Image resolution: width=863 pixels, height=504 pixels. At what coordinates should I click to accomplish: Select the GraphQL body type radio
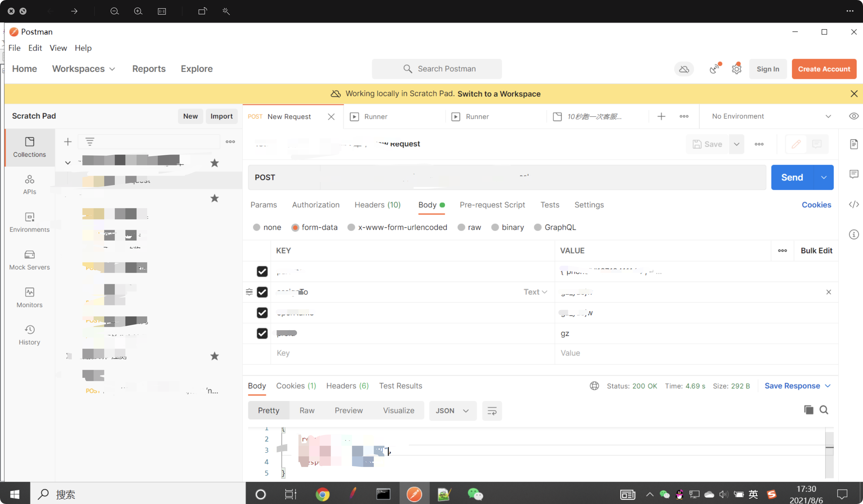click(x=538, y=228)
